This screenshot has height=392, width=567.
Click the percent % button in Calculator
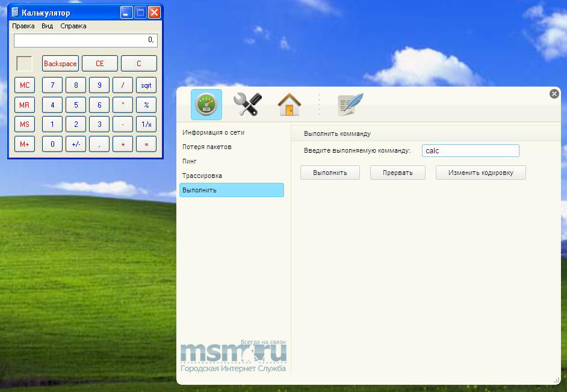click(146, 105)
